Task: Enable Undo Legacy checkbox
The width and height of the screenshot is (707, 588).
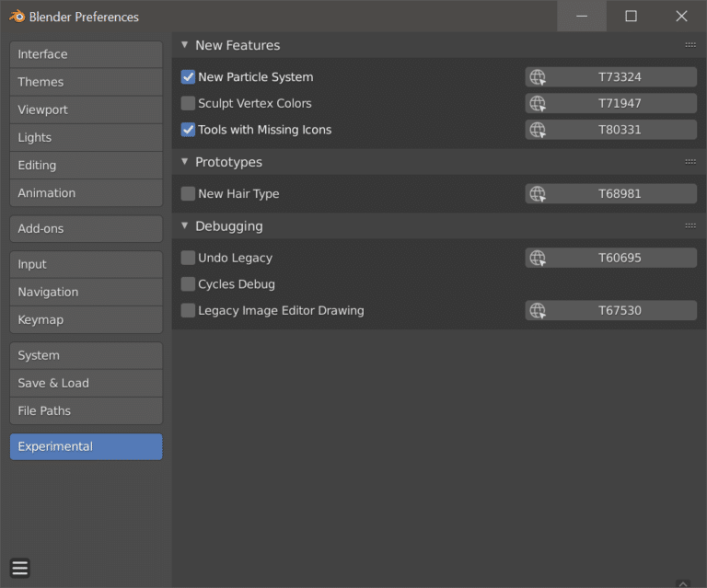Action: (188, 258)
